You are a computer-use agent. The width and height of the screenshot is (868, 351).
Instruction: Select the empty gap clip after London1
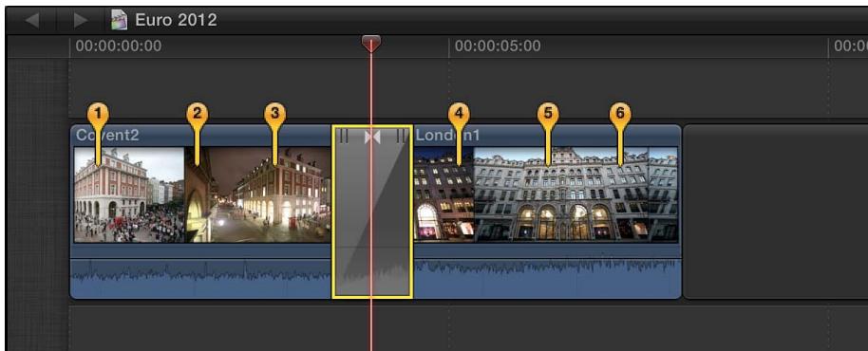tap(776, 212)
